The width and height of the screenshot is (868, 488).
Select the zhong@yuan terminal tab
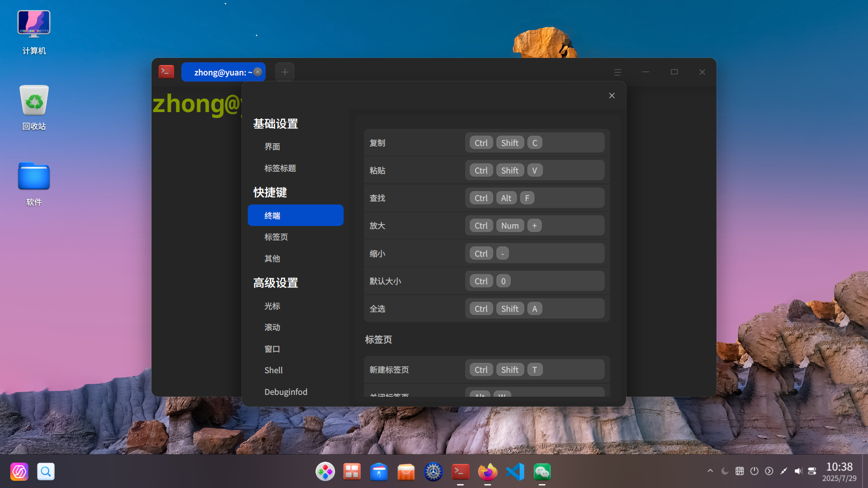point(223,72)
